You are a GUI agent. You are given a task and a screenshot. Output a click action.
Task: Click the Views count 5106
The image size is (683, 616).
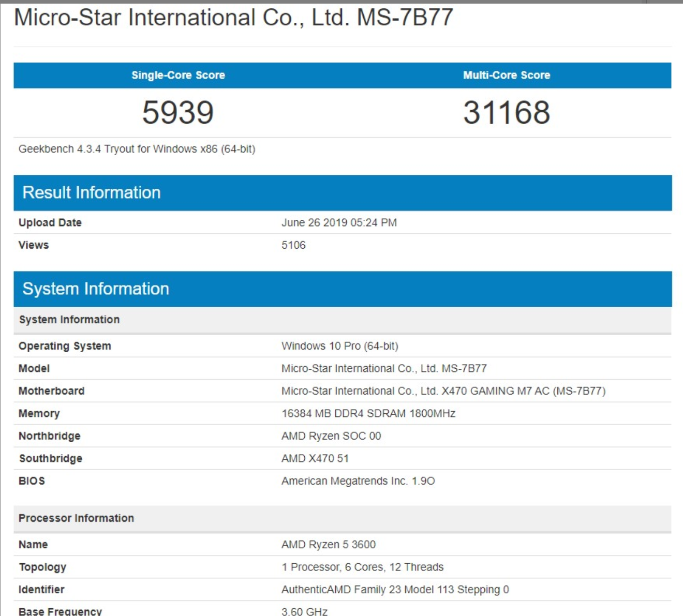point(293,245)
